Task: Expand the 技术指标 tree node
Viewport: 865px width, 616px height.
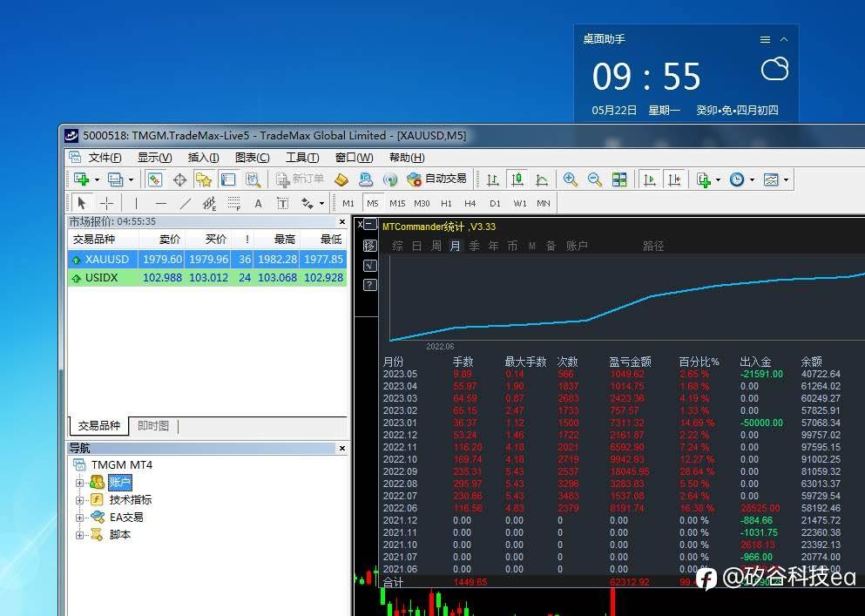Action: 79,500
